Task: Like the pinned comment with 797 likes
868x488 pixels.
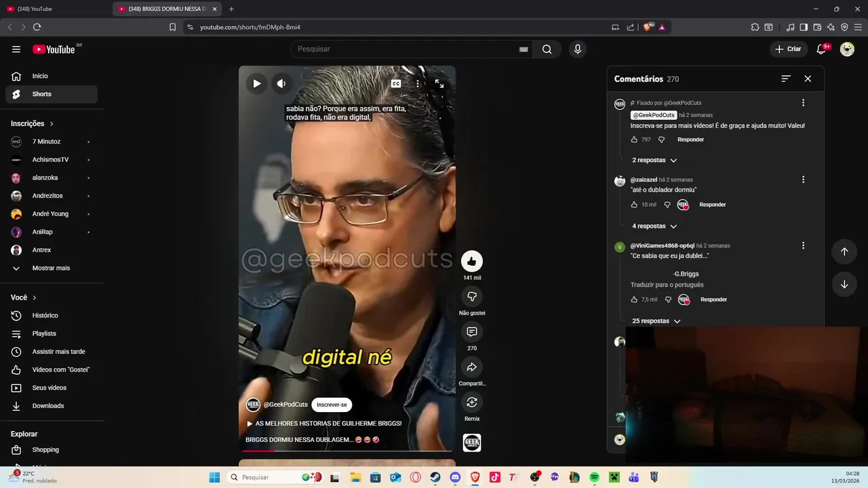Action: tap(634, 140)
